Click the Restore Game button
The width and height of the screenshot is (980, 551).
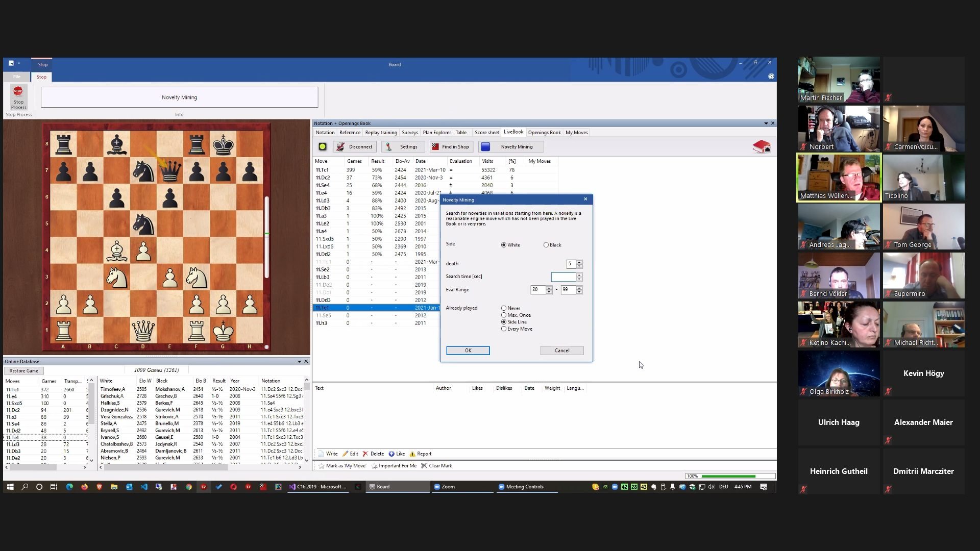click(24, 371)
